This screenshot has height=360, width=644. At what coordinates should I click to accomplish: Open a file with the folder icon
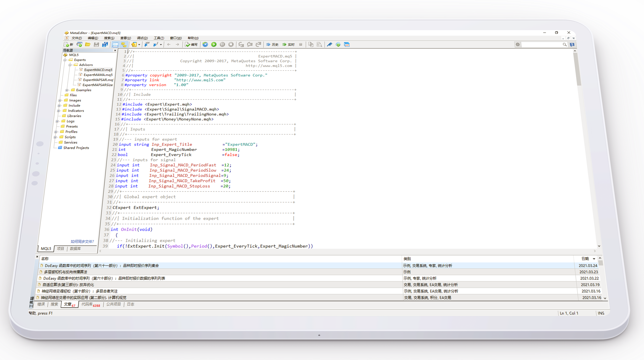pyautogui.click(x=88, y=44)
